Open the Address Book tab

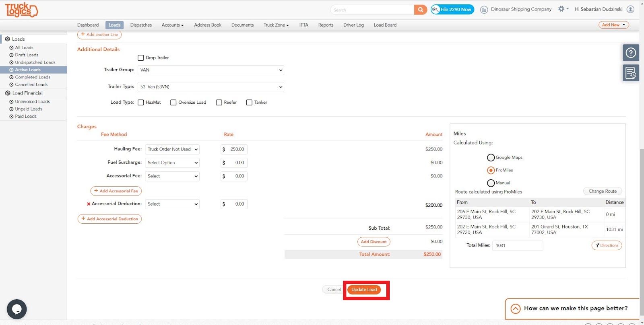[208, 25]
